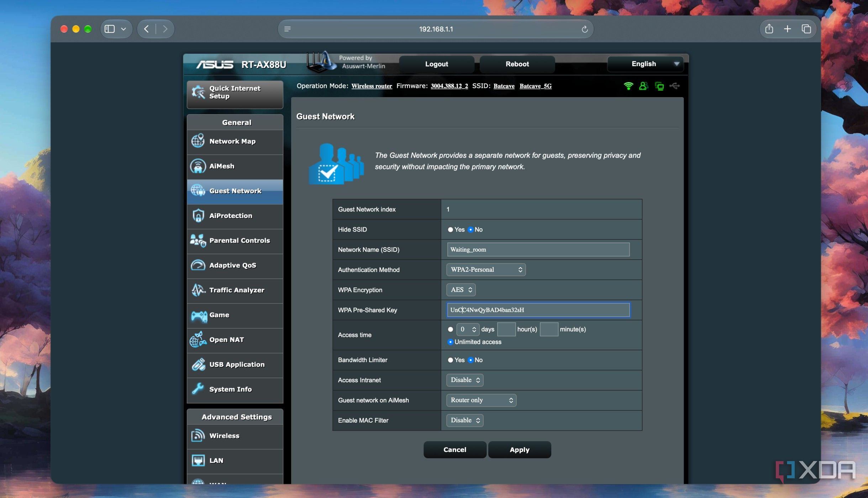Select the timed days access radio
Image resolution: width=868 pixels, height=498 pixels.
click(x=450, y=329)
